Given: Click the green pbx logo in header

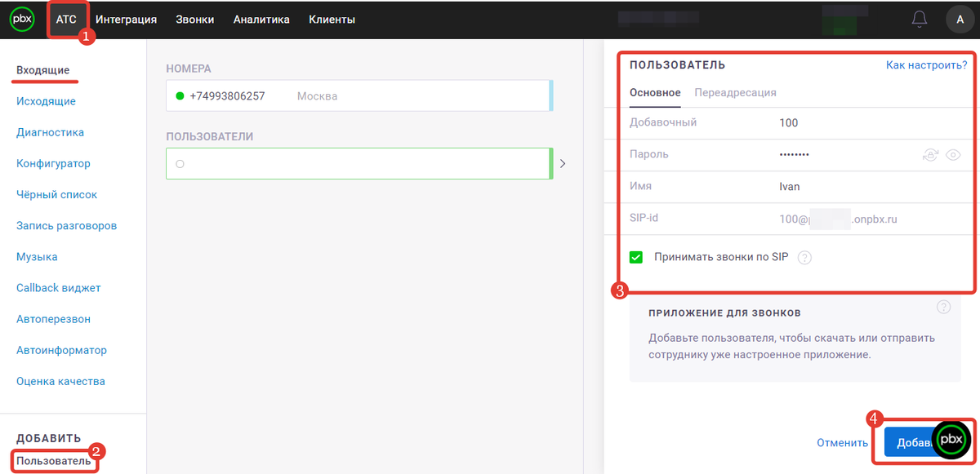Looking at the screenshot, I should point(22,20).
